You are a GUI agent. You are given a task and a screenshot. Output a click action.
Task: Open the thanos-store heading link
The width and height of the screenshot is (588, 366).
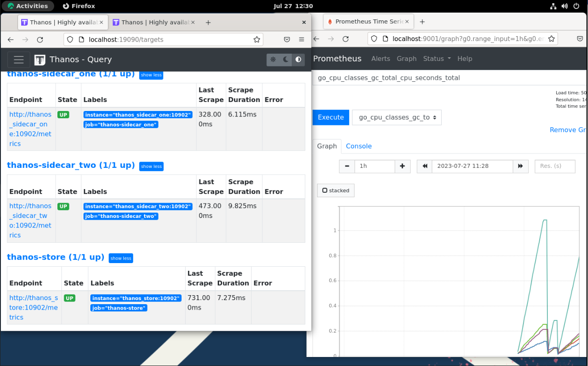(56, 257)
